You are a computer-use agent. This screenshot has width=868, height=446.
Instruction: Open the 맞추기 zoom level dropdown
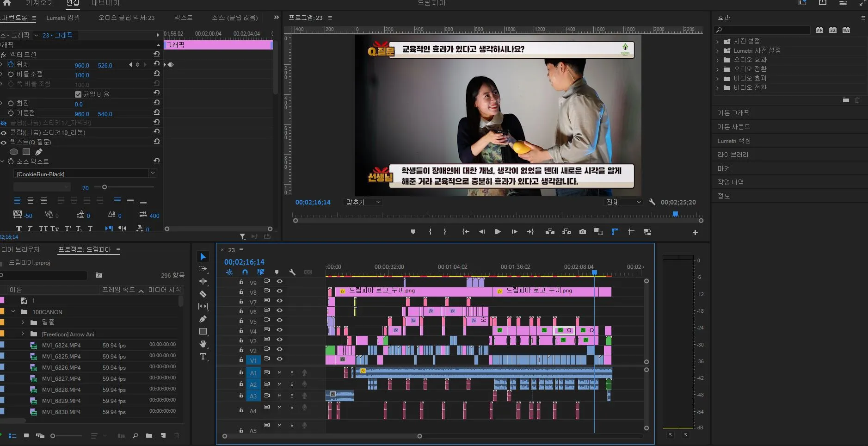(x=363, y=202)
